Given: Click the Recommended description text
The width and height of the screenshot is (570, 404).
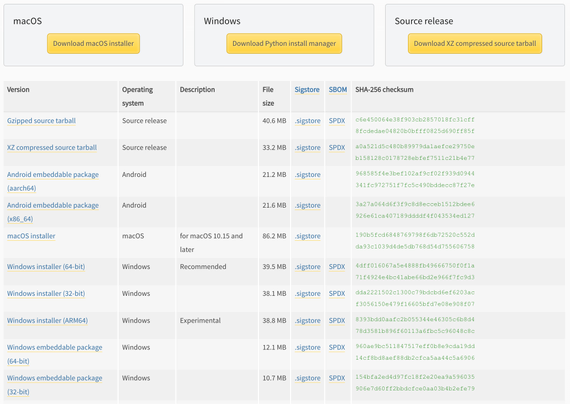Looking at the screenshot, I should coord(203,267).
